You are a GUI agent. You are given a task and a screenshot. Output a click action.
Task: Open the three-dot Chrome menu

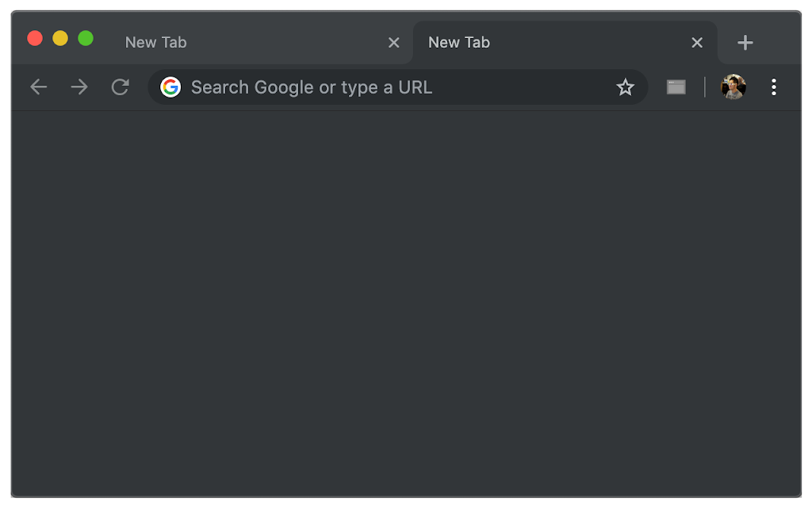(x=774, y=87)
